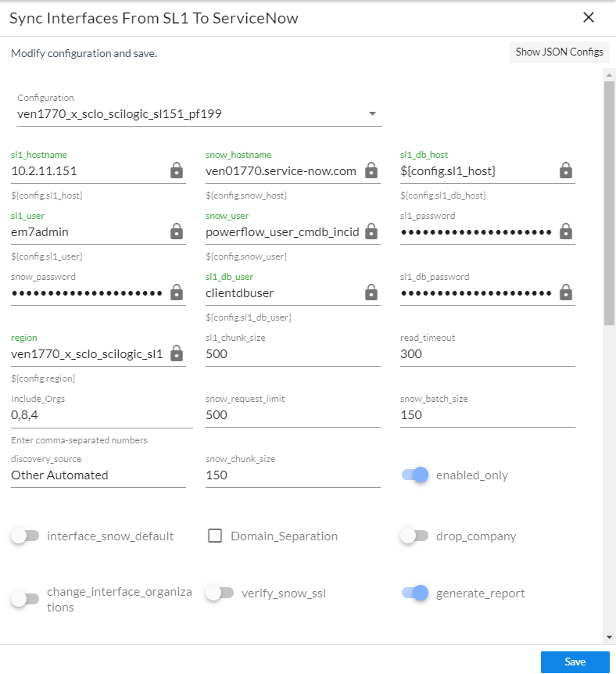Enable the verify_snow_ssl toggle
The image size is (616, 674).
(220, 593)
